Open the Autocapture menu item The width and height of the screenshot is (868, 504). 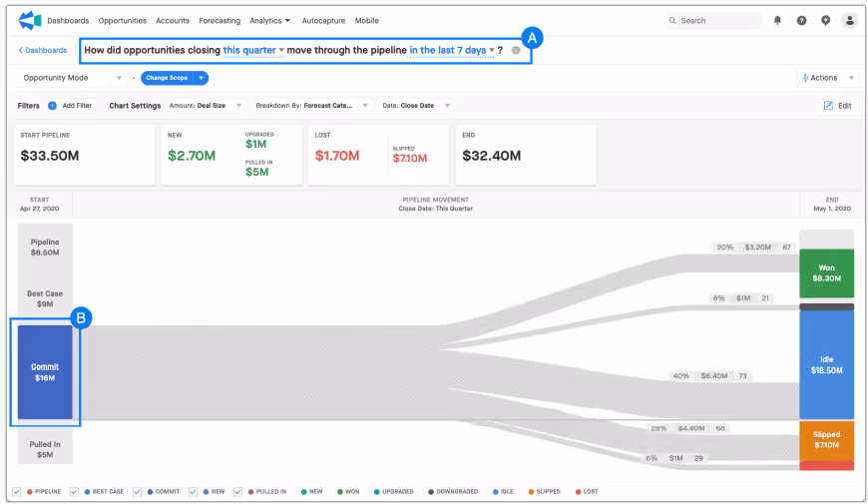pyautogui.click(x=323, y=21)
